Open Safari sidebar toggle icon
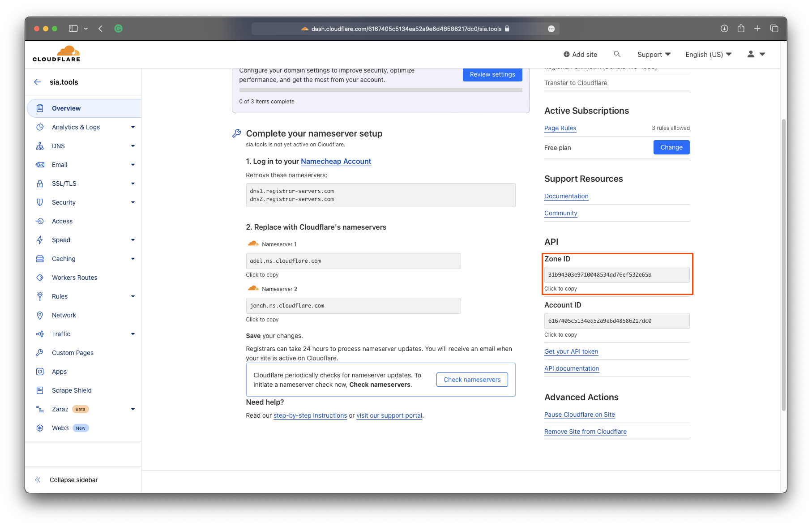Screen dimensions: 812x526 click(73, 29)
